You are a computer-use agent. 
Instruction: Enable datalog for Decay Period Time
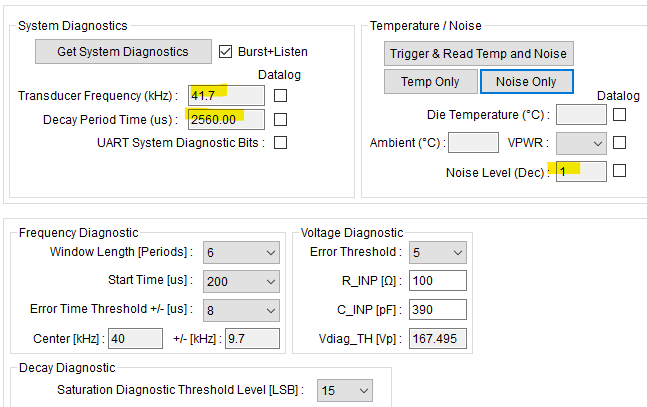[280, 120]
